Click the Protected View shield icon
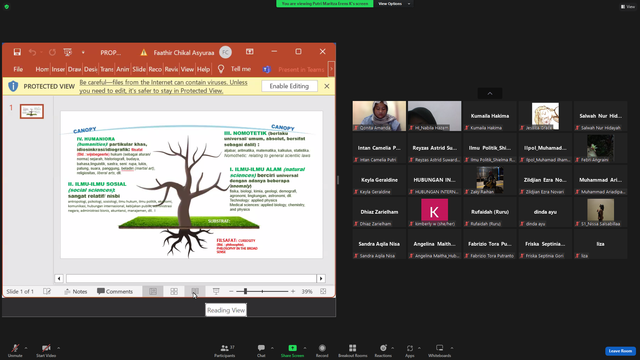 (13, 86)
